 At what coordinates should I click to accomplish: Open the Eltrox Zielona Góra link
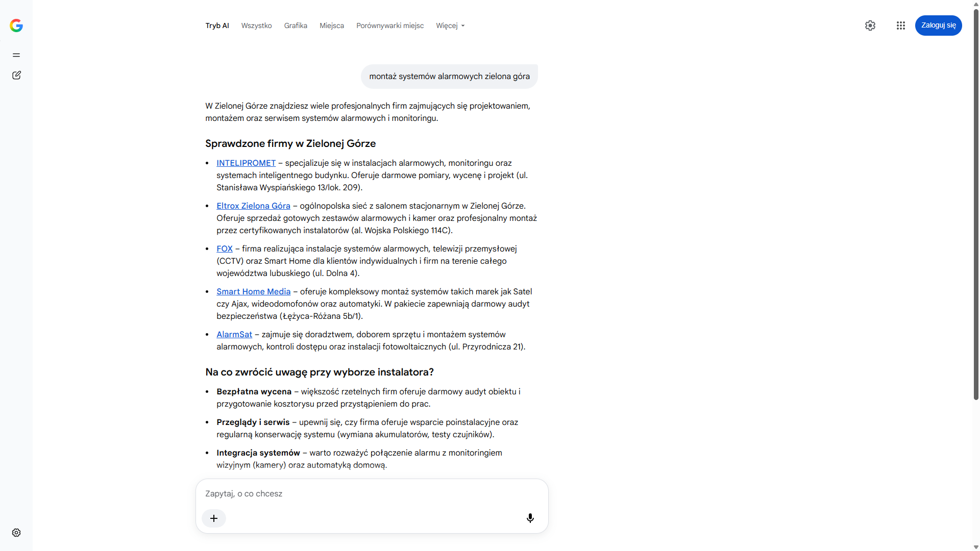253,206
